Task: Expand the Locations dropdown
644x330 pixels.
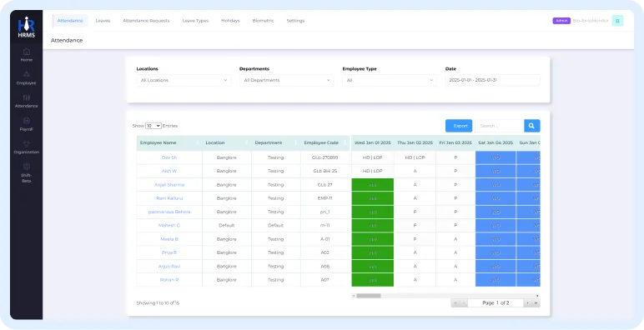Action: pos(184,81)
